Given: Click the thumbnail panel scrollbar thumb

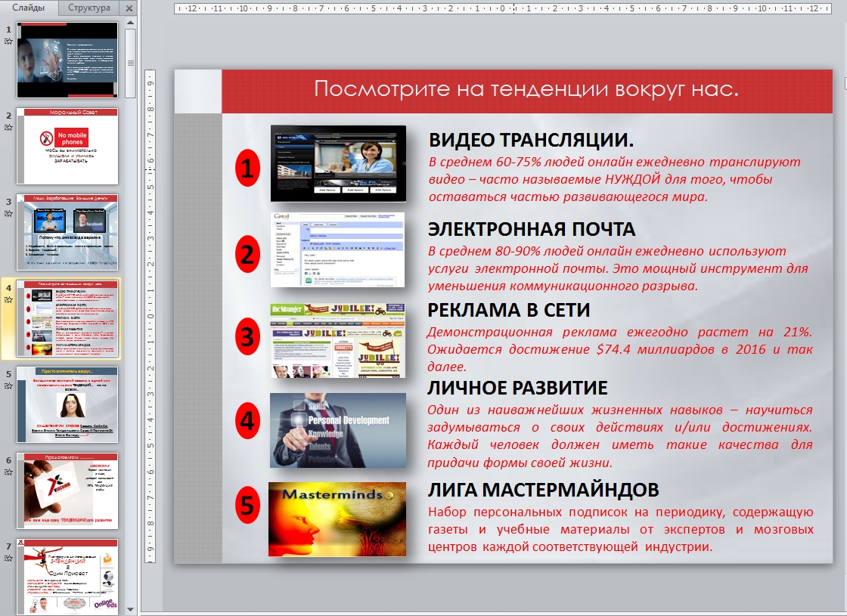Looking at the screenshot, I should click(x=130, y=63).
